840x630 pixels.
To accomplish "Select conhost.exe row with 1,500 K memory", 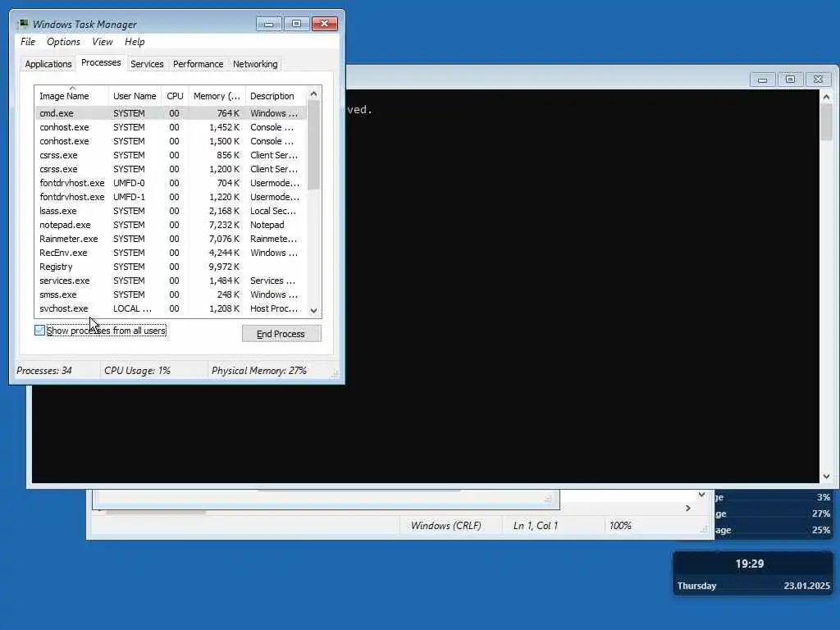I will (x=171, y=141).
